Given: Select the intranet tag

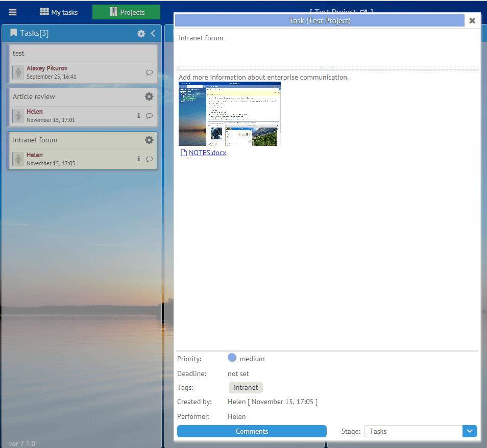Looking at the screenshot, I should 246,388.
